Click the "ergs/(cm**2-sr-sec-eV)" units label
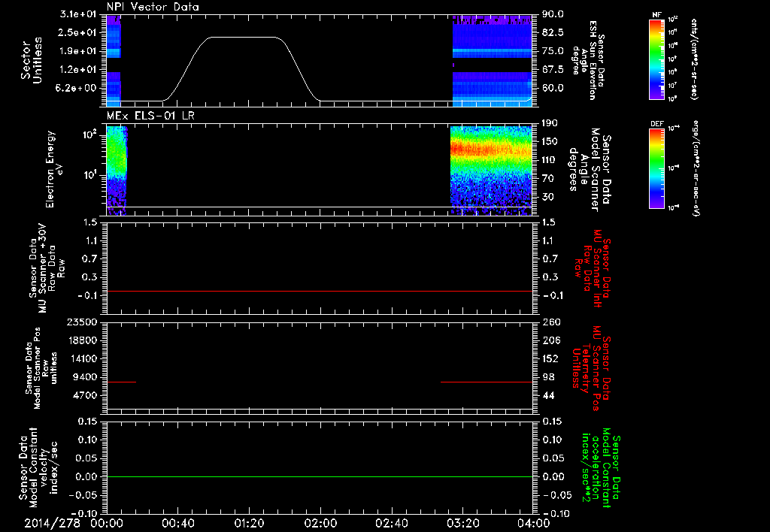The height and width of the screenshot is (532, 770). pos(696,168)
